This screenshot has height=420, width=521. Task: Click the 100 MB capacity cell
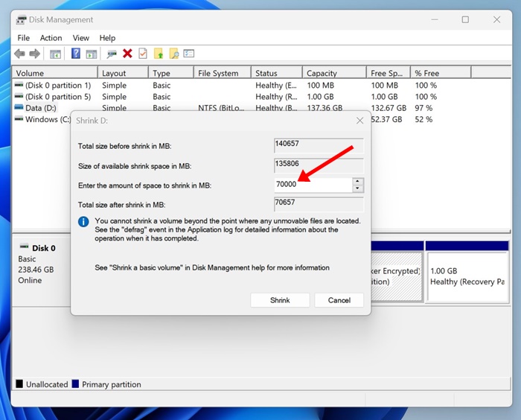[320, 86]
